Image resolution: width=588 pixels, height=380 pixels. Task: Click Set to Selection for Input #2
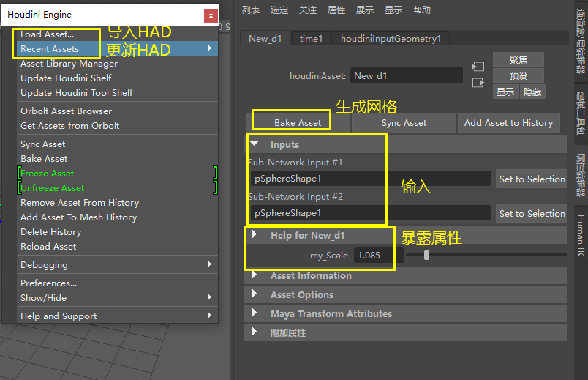click(532, 214)
